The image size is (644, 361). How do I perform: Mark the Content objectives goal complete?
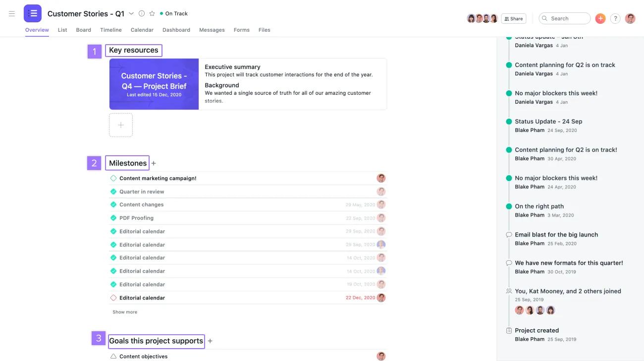click(x=113, y=356)
